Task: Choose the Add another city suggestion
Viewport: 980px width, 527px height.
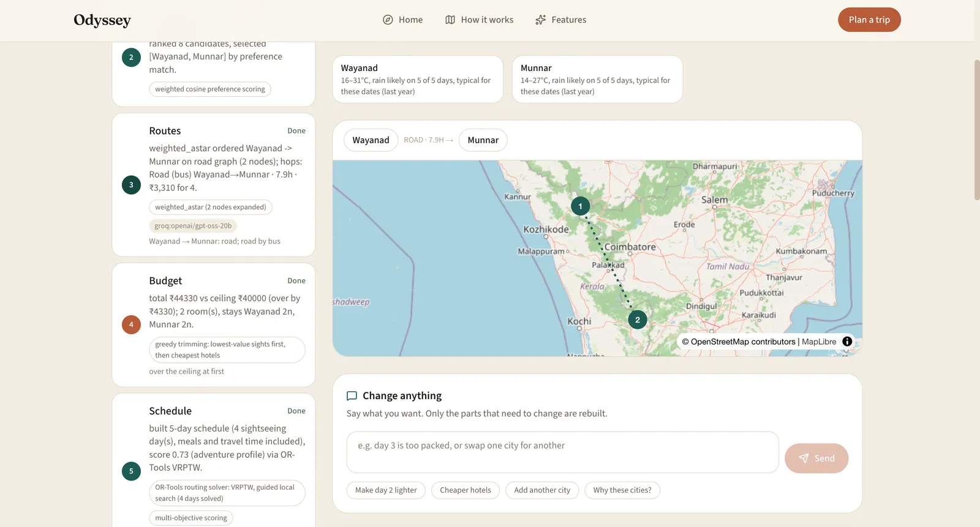Action: coord(542,490)
